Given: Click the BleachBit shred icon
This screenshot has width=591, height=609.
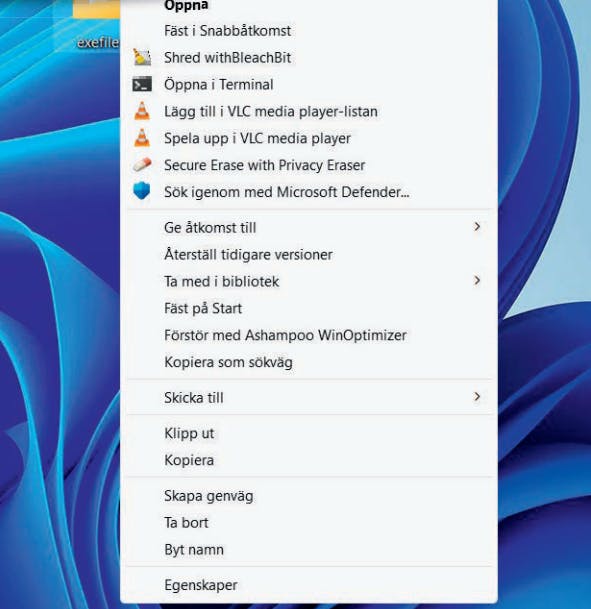Looking at the screenshot, I should (142, 57).
